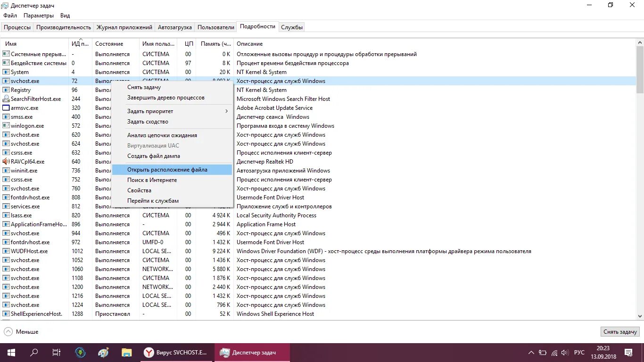
Task: Open the Вид menu
Action: coord(65,16)
